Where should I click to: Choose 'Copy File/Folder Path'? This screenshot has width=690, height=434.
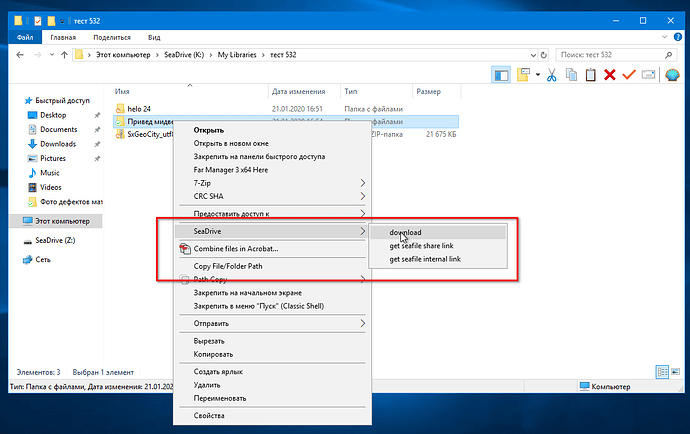[x=228, y=266]
